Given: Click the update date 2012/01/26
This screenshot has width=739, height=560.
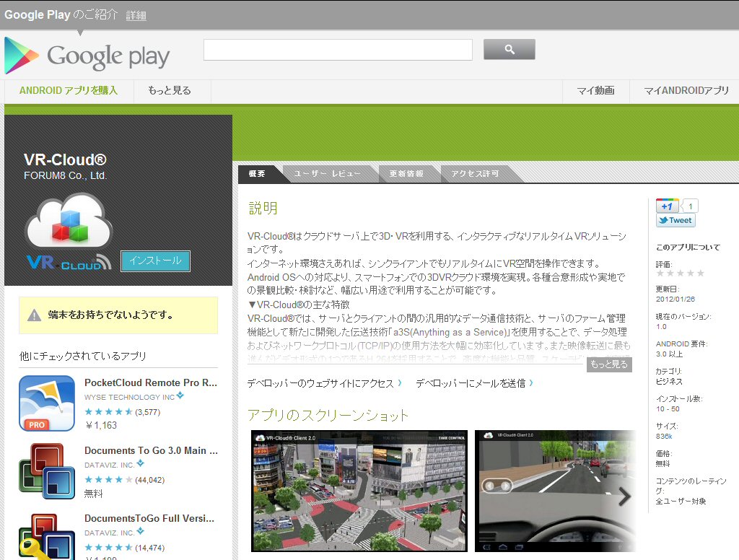Looking at the screenshot, I should pos(675,299).
